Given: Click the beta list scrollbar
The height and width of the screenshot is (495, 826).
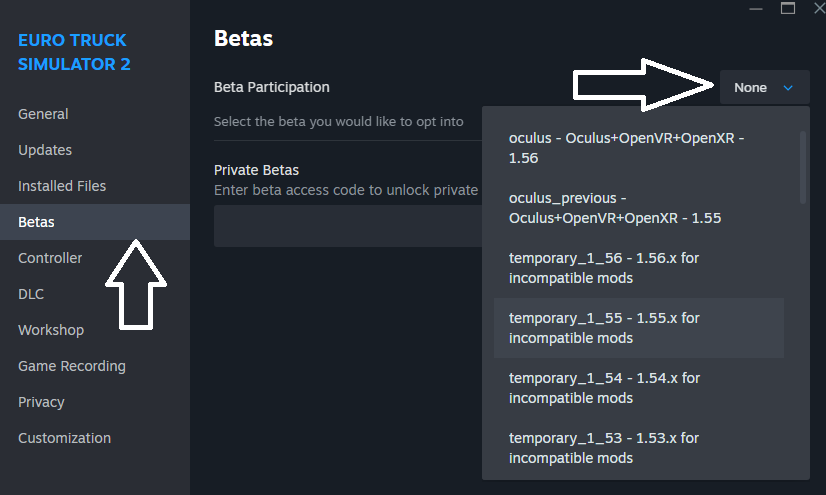Looking at the screenshot, I should tap(803, 166).
